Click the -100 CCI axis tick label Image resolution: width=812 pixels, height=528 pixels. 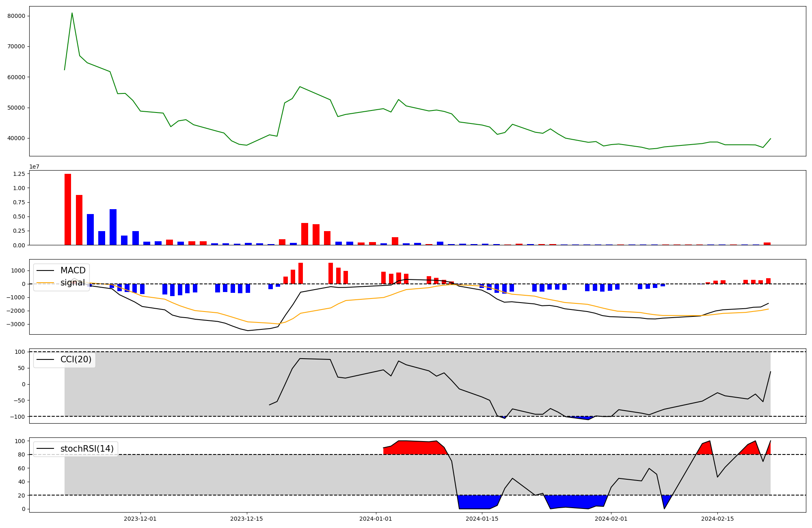[17, 417]
